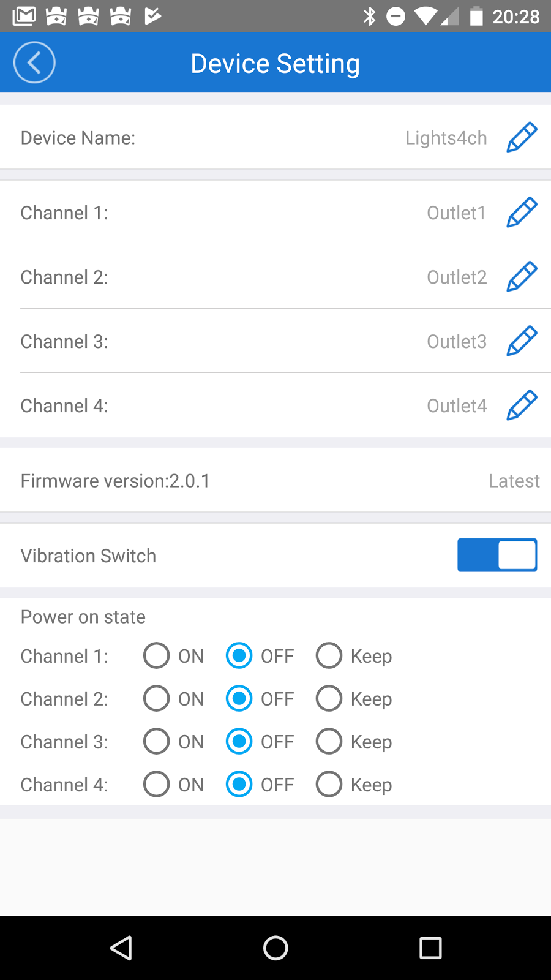
Task: Edit the Device Name pencil icon
Action: (522, 137)
